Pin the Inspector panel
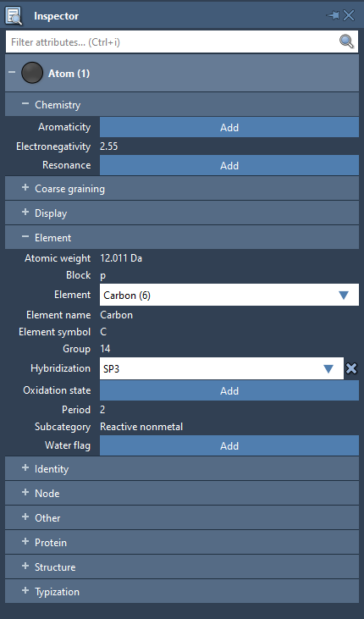This screenshot has width=364, height=619. [x=333, y=15]
